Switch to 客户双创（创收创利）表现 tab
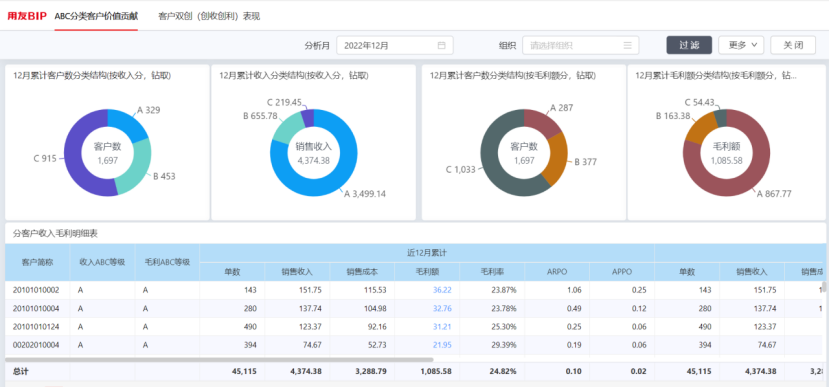 209,16
